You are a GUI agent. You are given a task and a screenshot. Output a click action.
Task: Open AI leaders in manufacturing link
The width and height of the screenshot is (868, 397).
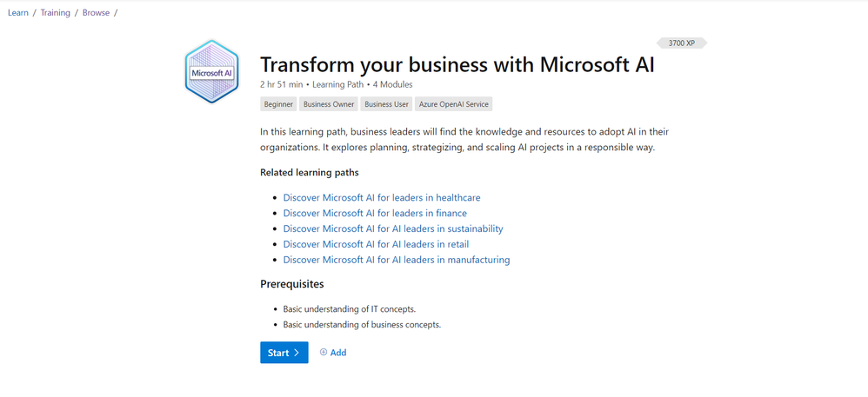(397, 260)
